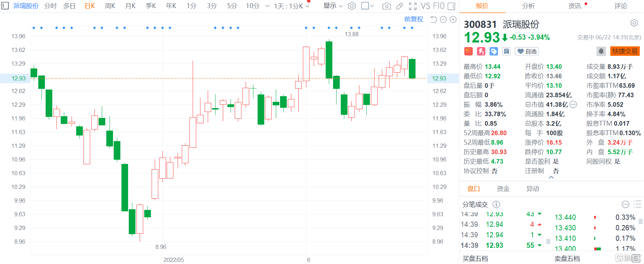Open the 显示 display dropdown
Image resolution: width=644 pixels, height=264 pixels.
pos(333,6)
